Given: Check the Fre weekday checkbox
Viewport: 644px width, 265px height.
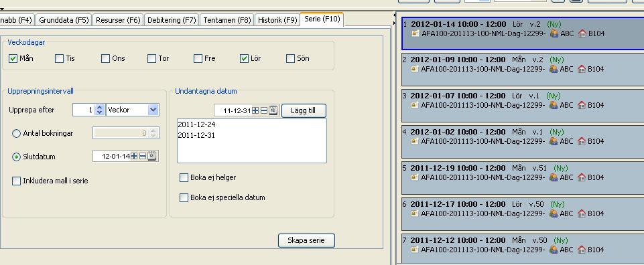Looking at the screenshot, I should click(x=198, y=58).
